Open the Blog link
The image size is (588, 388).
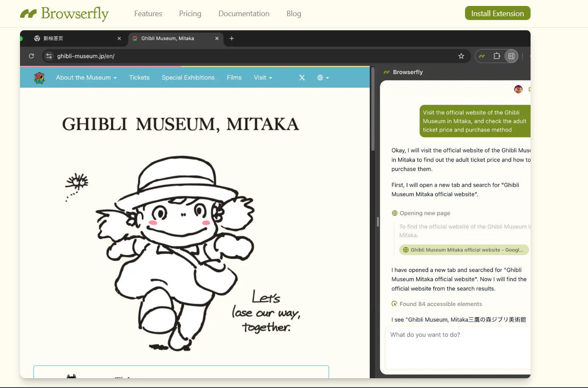coord(294,14)
